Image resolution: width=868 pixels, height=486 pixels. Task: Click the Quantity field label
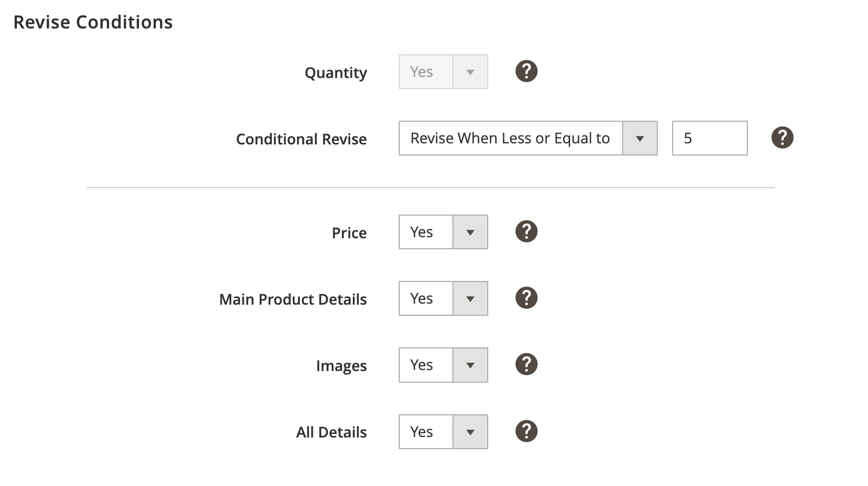[336, 73]
